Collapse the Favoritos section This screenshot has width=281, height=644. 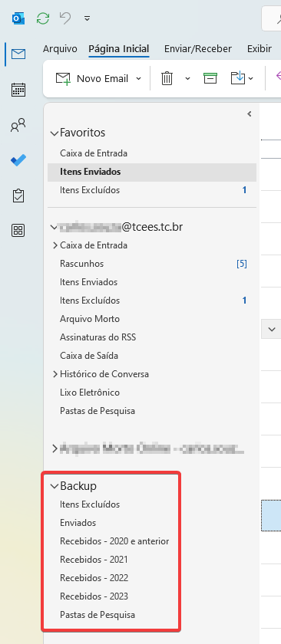click(54, 133)
